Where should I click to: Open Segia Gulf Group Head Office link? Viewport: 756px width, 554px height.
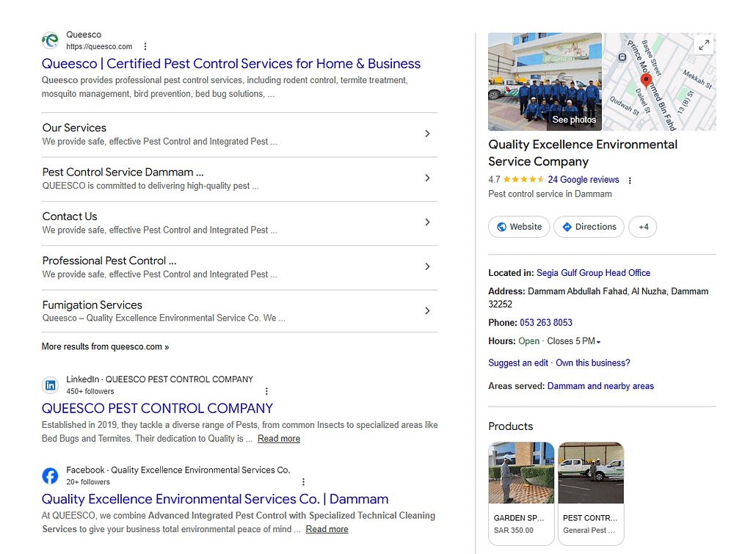[594, 273]
